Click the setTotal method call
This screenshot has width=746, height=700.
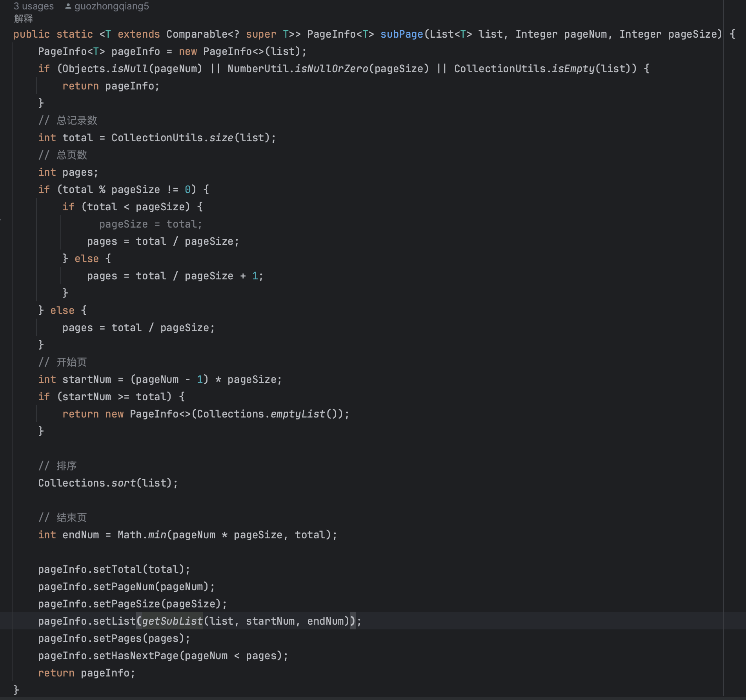(117, 569)
